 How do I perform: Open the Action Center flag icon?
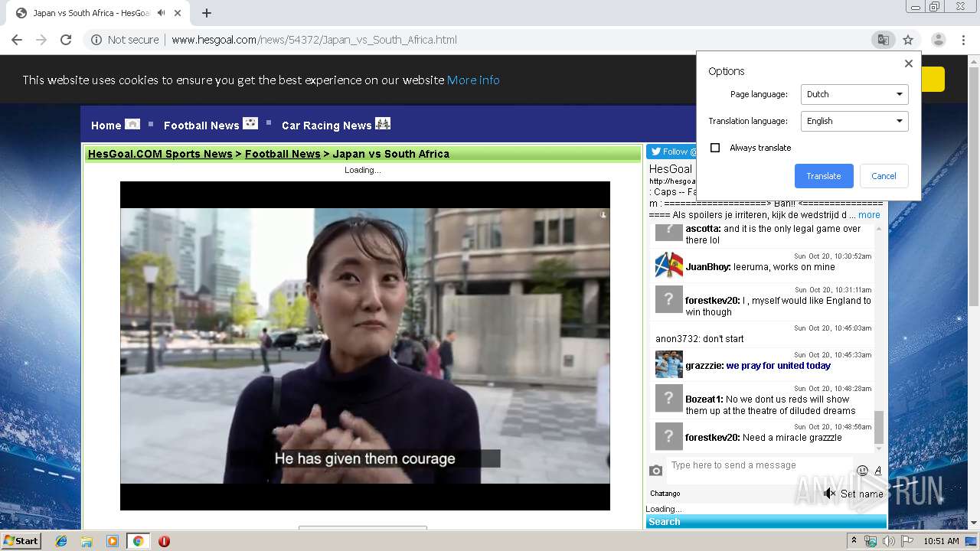pos(907,541)
